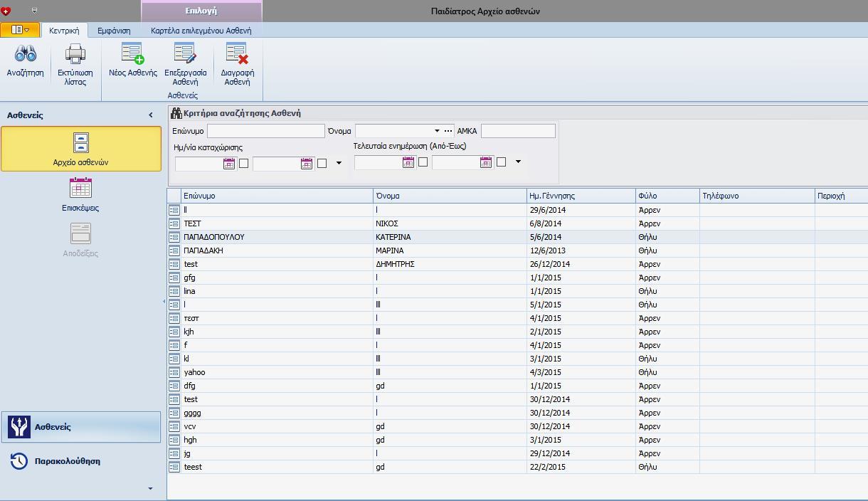The width and height of the screenshot is (868, 501).
Task: Expand the Όνομα dropdown list
Action: [x=436, y=131]
